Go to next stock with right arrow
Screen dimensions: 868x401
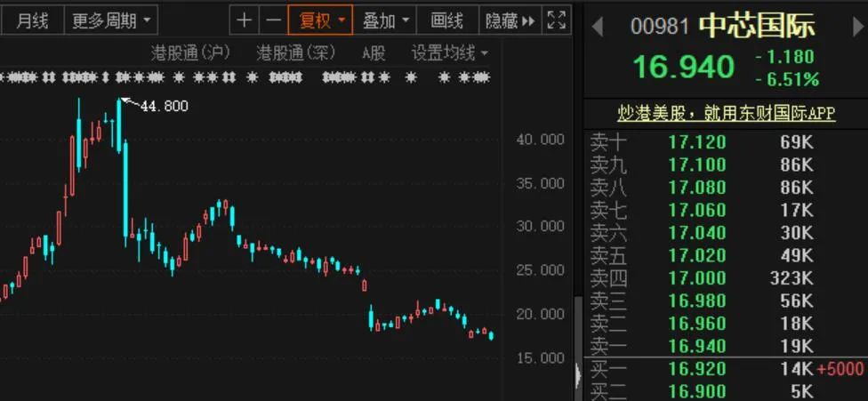point(857,27)
